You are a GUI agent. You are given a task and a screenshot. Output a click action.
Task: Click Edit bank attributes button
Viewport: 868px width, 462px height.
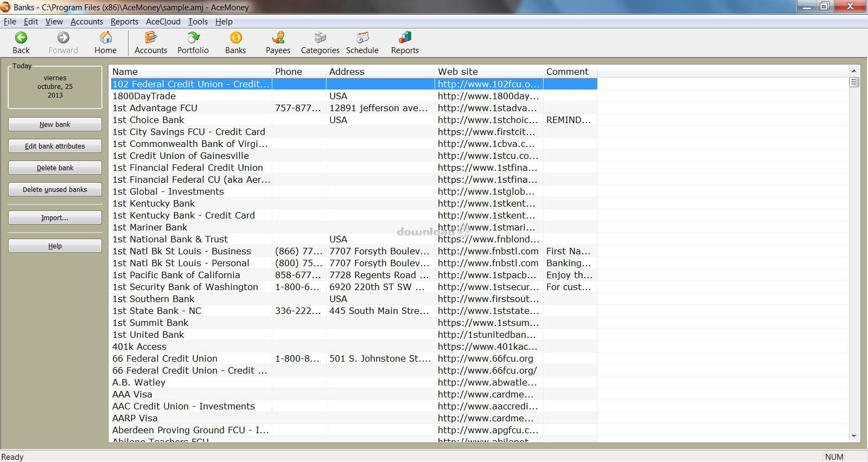pyautogui.click(x=55, y=146)
